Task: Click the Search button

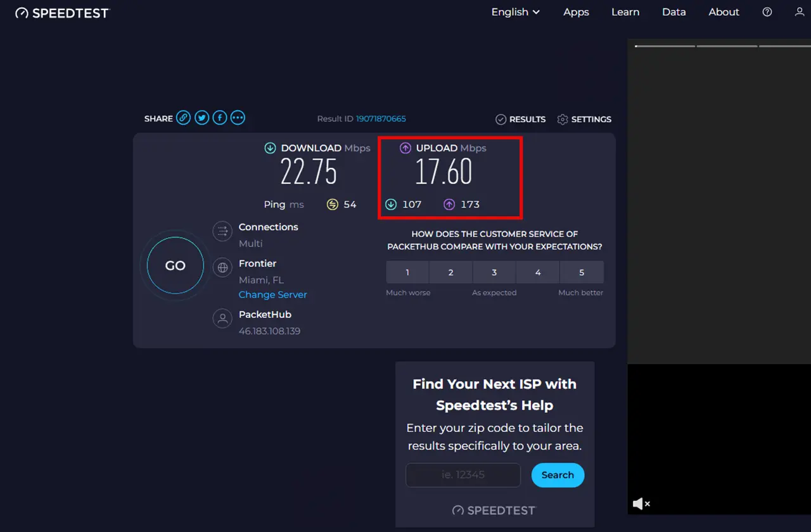Action: pyautogui.click(x=558, y=475)
